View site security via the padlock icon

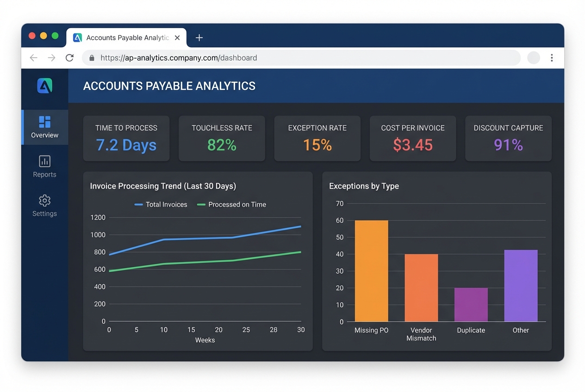[91, 57]
